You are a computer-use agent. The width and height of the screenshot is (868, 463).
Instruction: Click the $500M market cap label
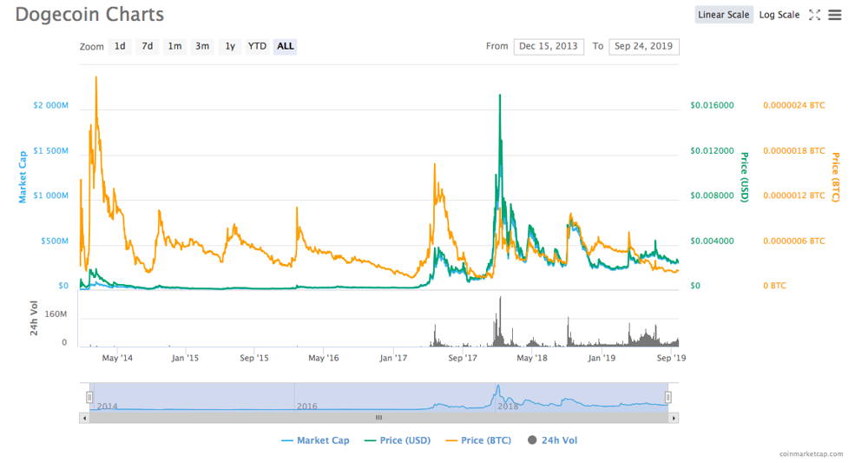55,241
